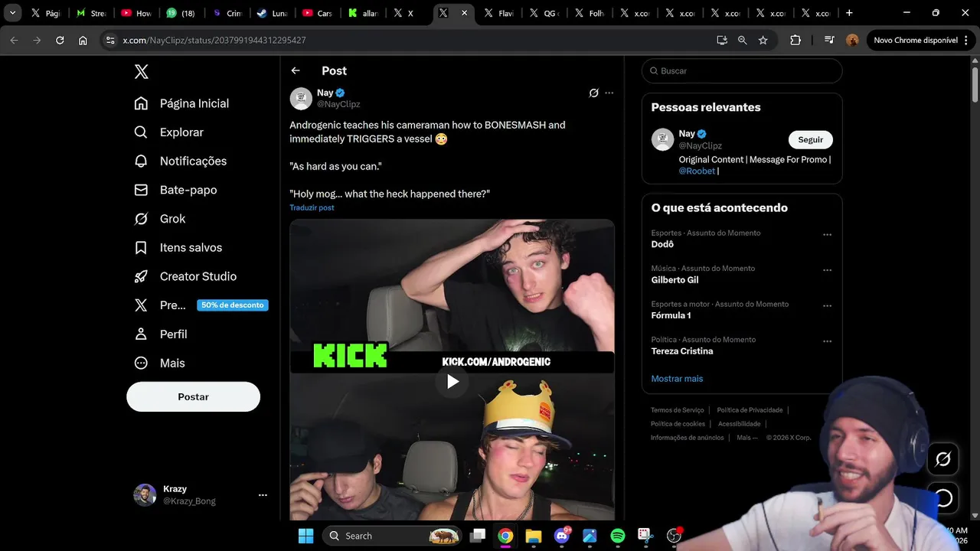Open Spotify from the taskbar
980x551 pixels.
pos(617,536)
